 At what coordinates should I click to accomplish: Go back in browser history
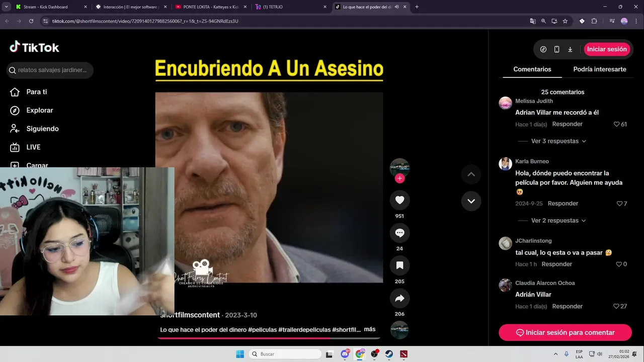pyautogui.click(x=7, y=21)
